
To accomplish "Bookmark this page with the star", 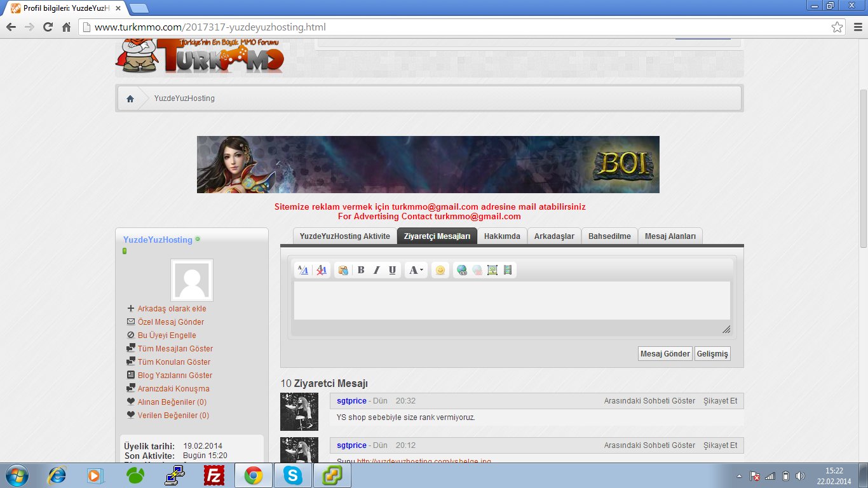I will pyautogui.click(x=837, y=27).
